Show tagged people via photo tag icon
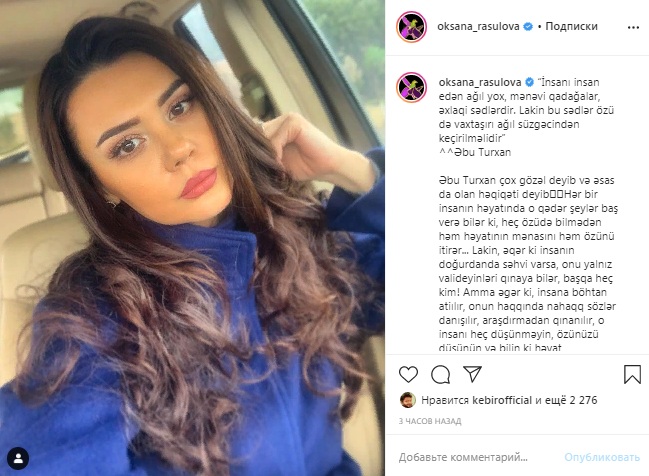This screenshot has height=476, width=649. click(18, 458)
